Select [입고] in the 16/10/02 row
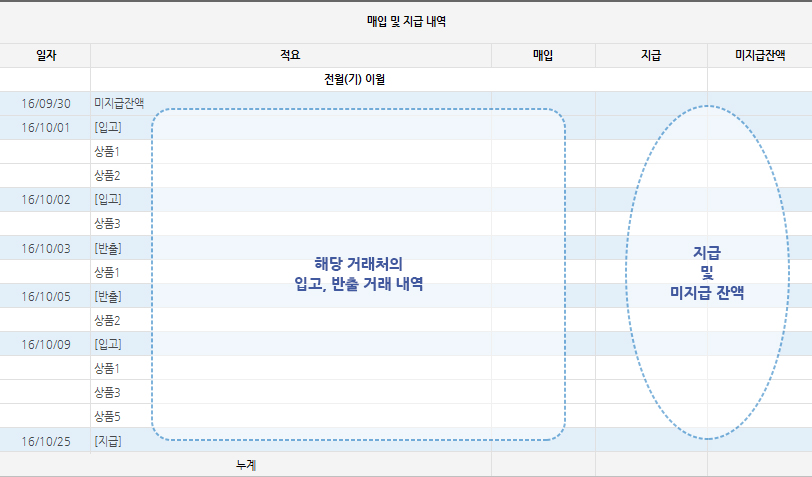The width and height of the screenshot is (812, 477). 108,199
